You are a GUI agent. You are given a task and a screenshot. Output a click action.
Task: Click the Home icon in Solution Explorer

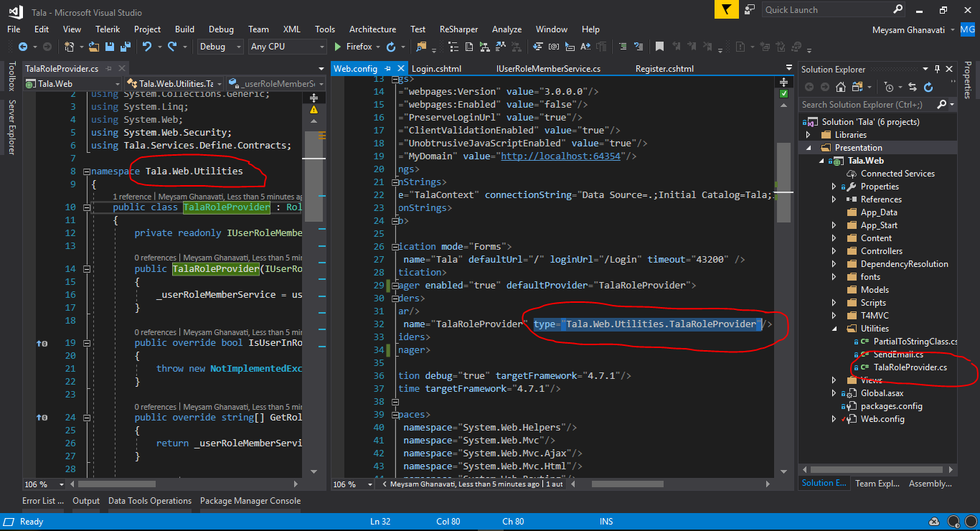click(x=840, y=87)
